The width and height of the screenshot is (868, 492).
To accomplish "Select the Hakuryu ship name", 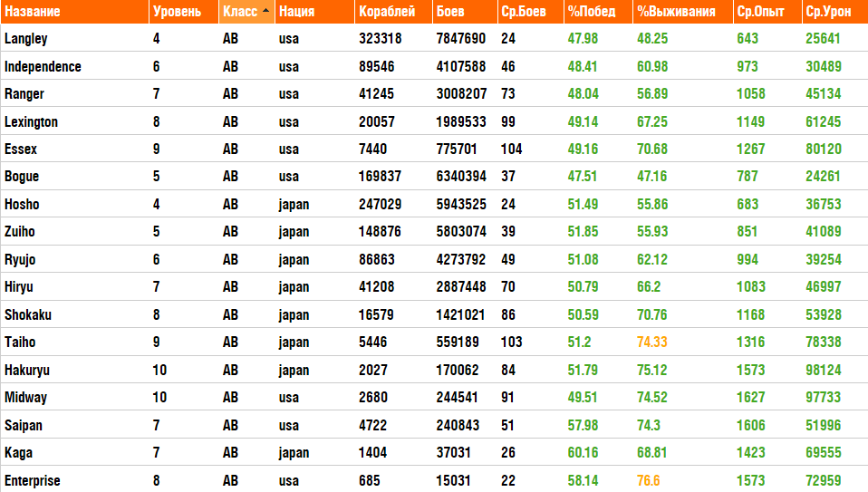I will coord(27,370).
